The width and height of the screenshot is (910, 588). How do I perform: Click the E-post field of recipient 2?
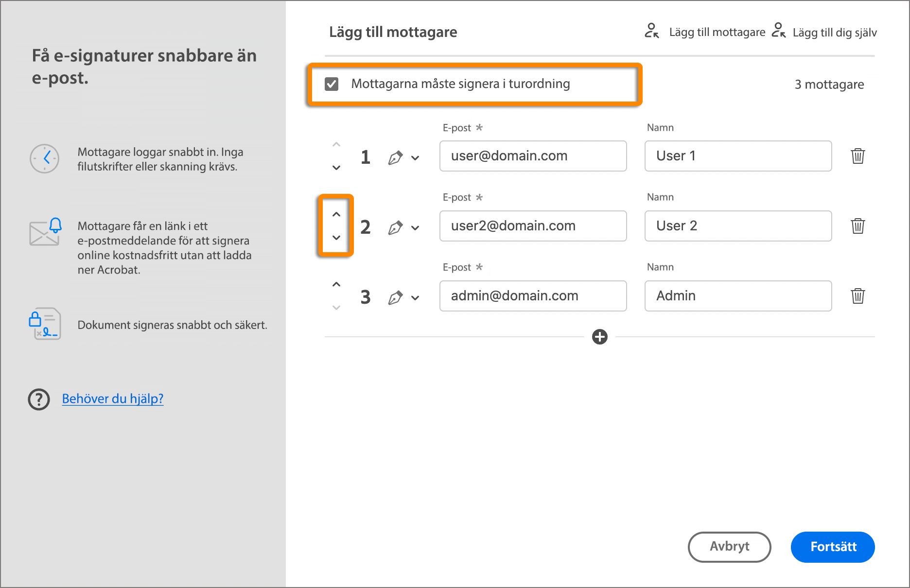click(533, 225)
